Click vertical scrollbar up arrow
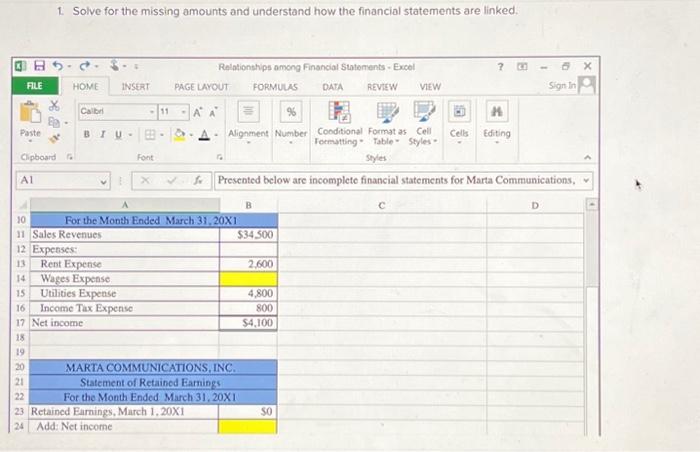The height and width of the screenshot is (452, 700). click(592, 205)
